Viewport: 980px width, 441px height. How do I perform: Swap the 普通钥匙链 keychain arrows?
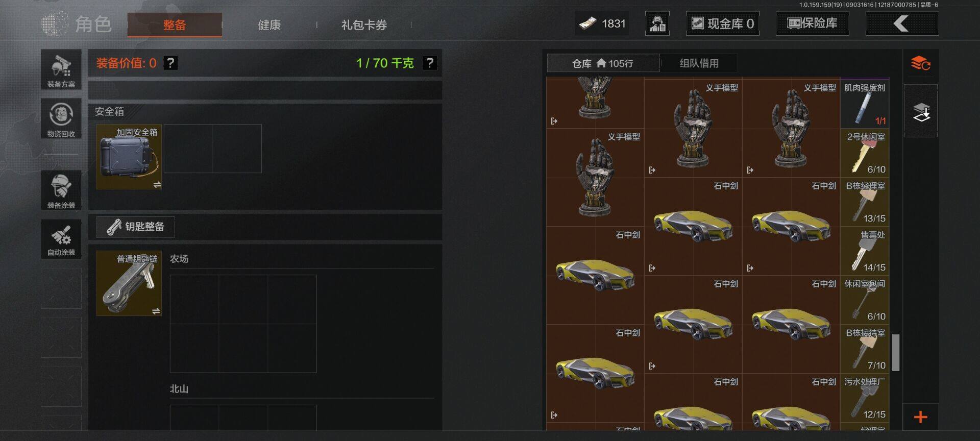(x=156, y=311)
